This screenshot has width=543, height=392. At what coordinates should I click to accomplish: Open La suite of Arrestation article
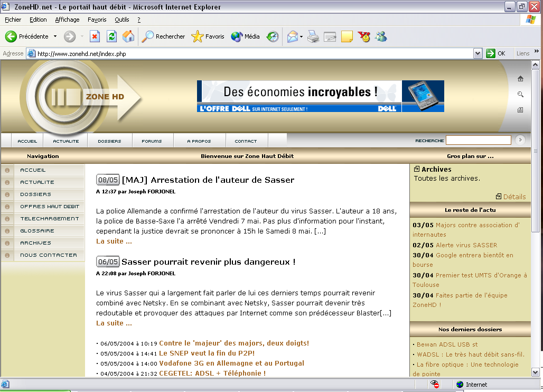(x=114, y=241)
